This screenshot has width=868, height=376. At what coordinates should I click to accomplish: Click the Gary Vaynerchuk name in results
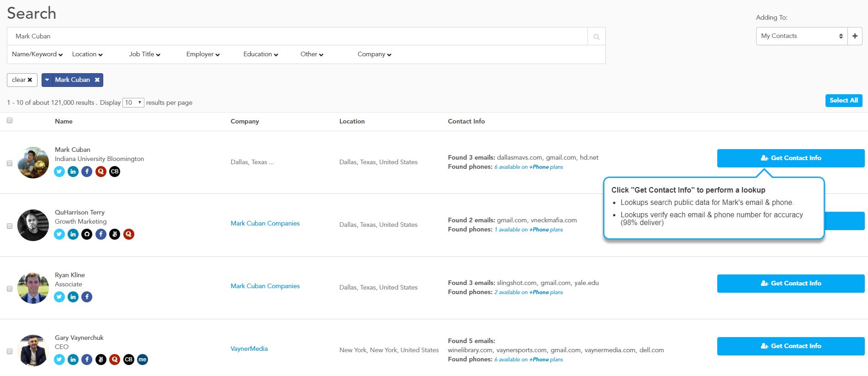[79, 338]
